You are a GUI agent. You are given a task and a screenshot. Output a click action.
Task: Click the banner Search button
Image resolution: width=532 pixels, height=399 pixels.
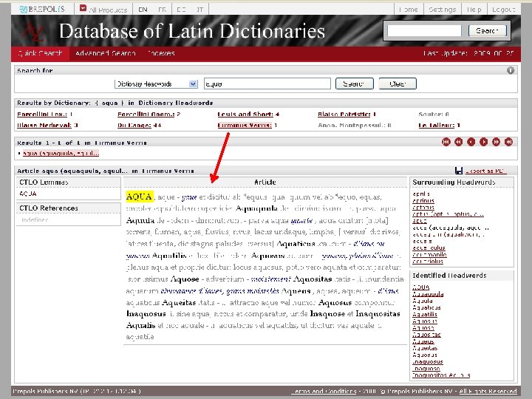pyautogui.click(x=487, y=30)
